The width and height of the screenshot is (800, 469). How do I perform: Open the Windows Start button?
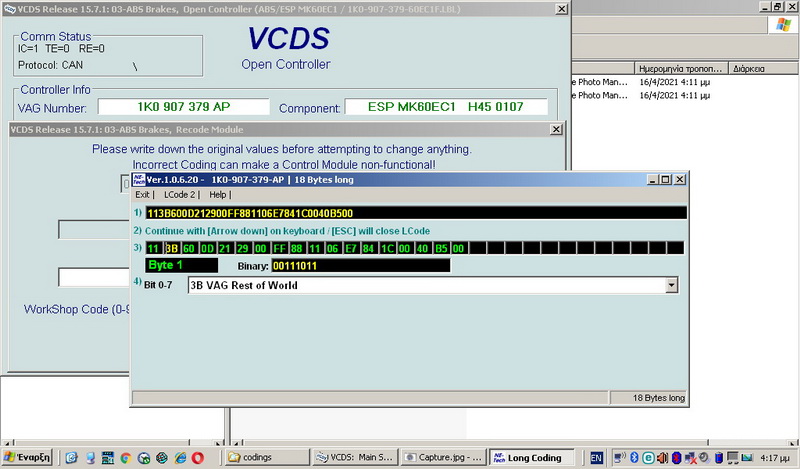click(28, 457)
